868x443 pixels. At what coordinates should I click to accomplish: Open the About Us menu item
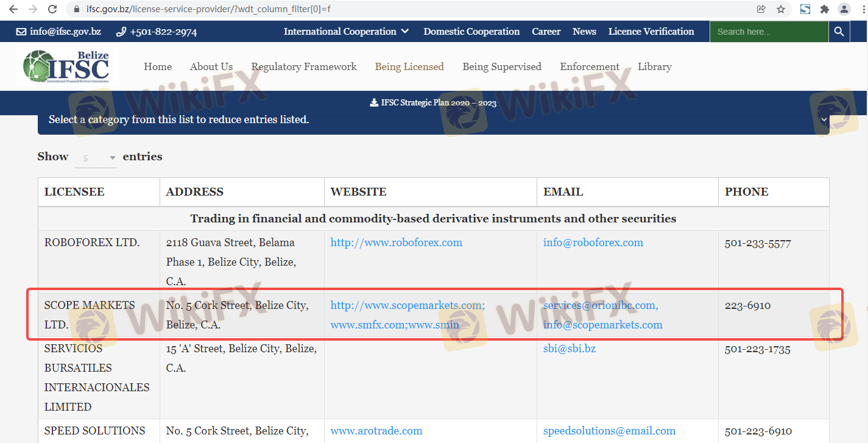coord(211,67)
